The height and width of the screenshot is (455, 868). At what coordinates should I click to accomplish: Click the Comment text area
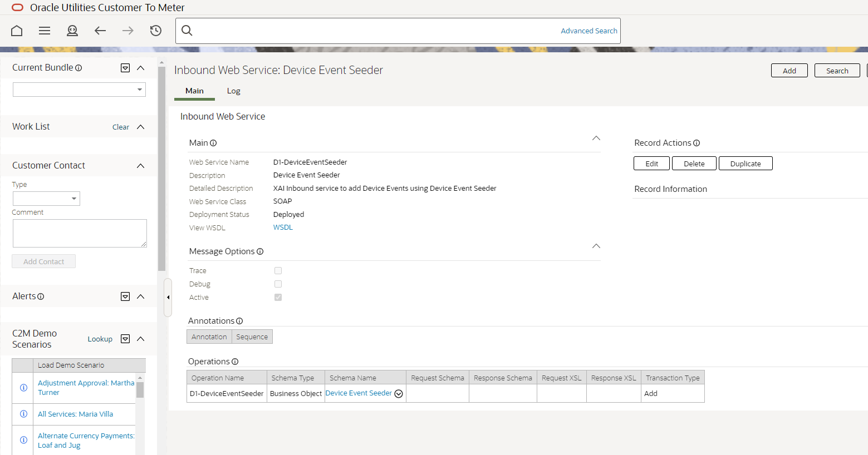click(80, 233)
